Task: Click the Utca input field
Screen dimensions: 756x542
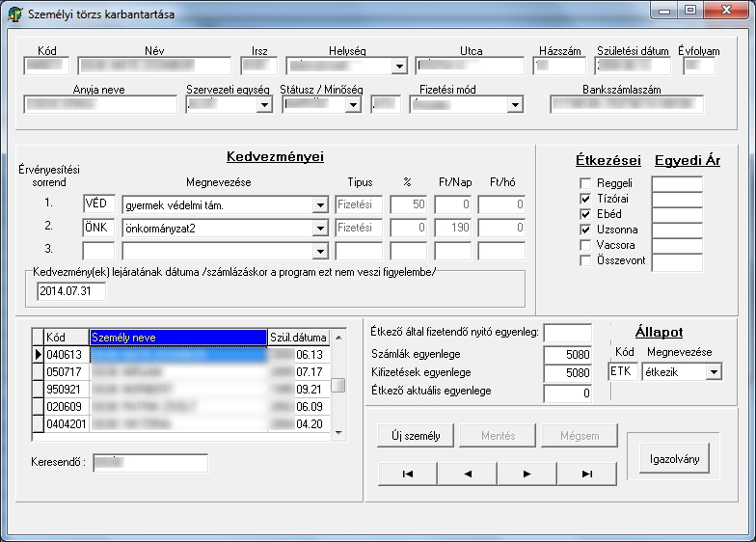Action: point(470,66)
